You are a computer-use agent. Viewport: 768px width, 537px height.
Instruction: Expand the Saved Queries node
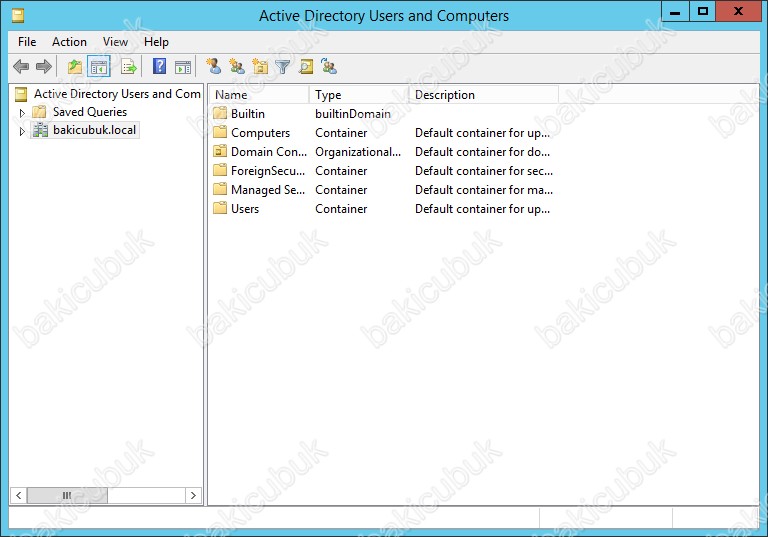22,113
